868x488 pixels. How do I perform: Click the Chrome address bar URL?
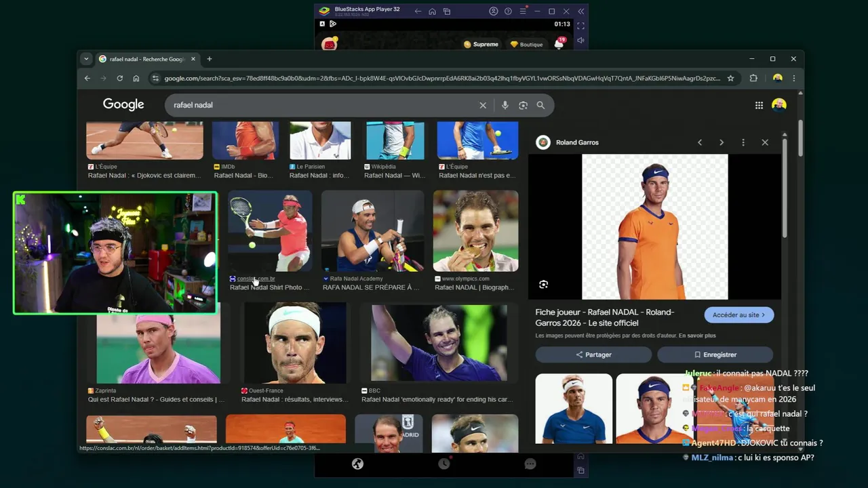(442, 78)
